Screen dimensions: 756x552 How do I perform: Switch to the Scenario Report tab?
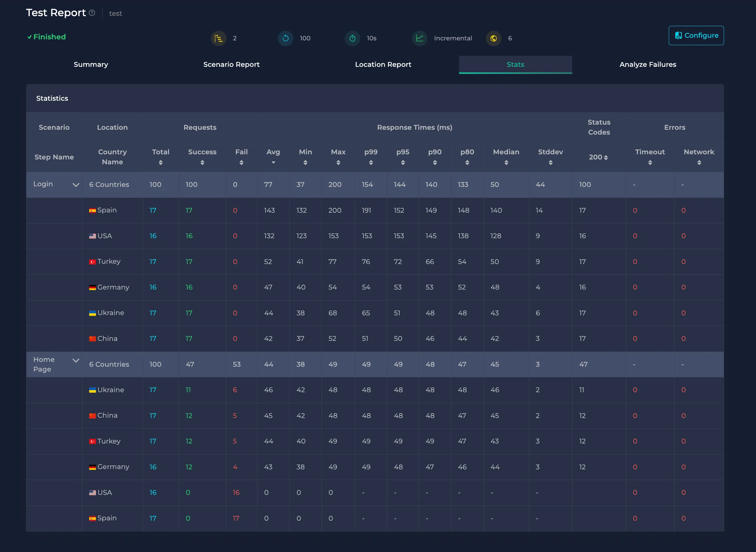pos(231,65)
